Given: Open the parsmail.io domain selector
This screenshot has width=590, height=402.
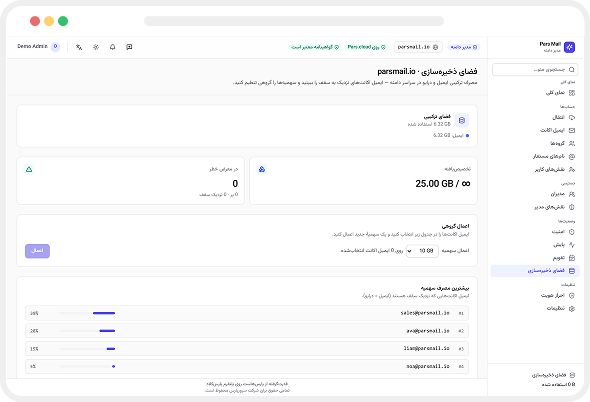Looking at the screenshot, I should (418, 47).
